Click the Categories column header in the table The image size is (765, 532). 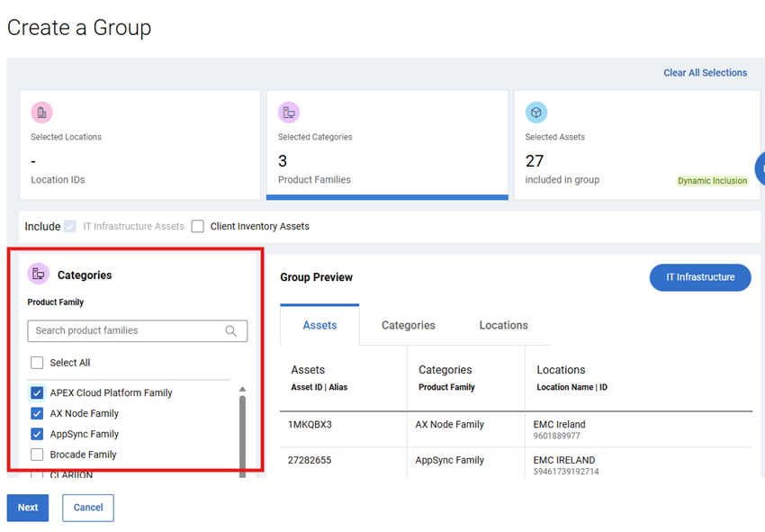445,370
